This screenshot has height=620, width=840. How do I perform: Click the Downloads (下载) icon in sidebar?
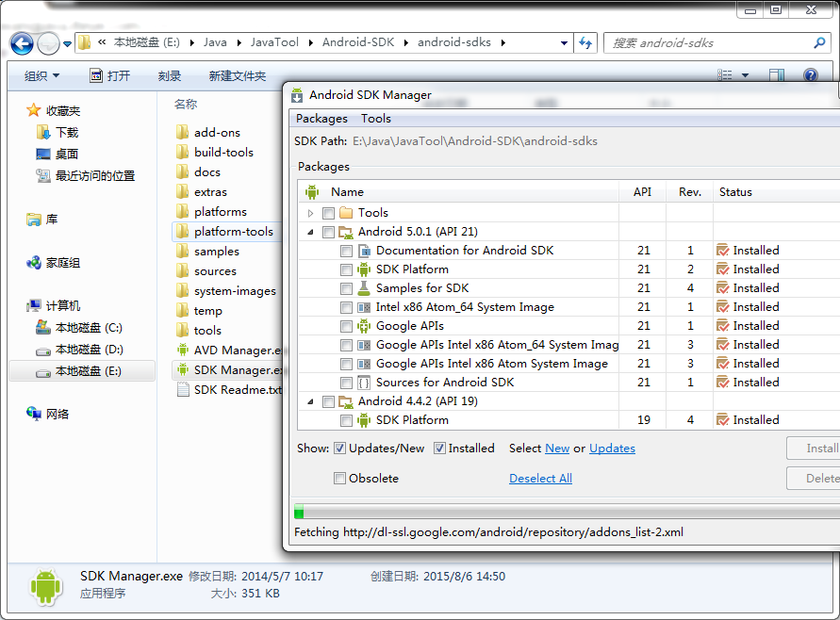43,132
